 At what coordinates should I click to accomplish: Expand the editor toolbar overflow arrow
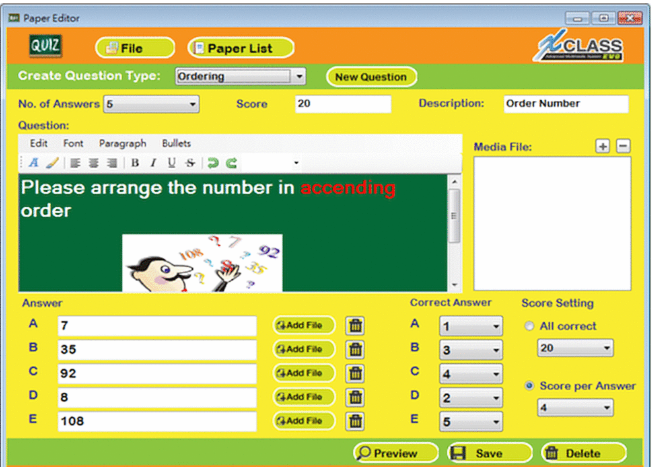pyautogui.click(x=296, y=163)
